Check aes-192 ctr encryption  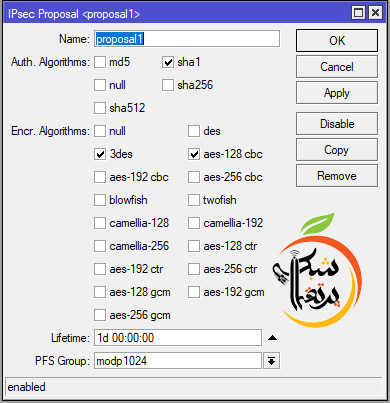100,269
